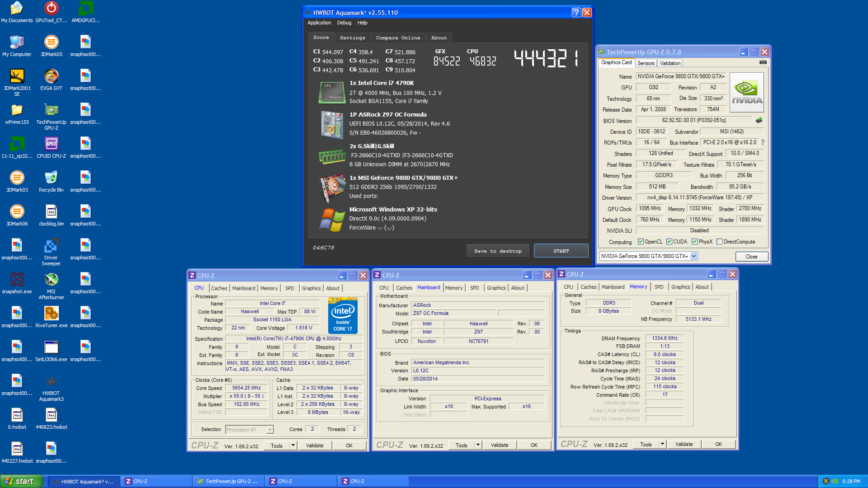Open the EVGA GVT shortcut
868x488 pixels.
click(51, 80)
